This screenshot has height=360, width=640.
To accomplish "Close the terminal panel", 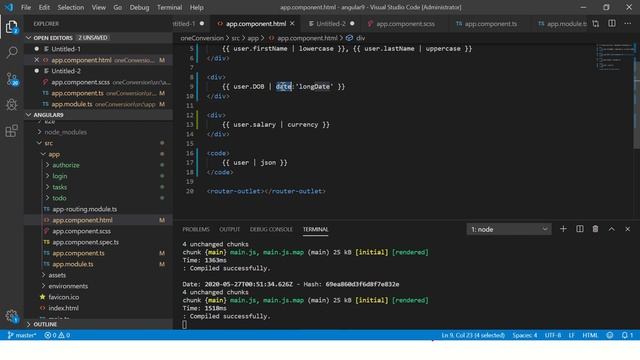I will pos(628,229).
